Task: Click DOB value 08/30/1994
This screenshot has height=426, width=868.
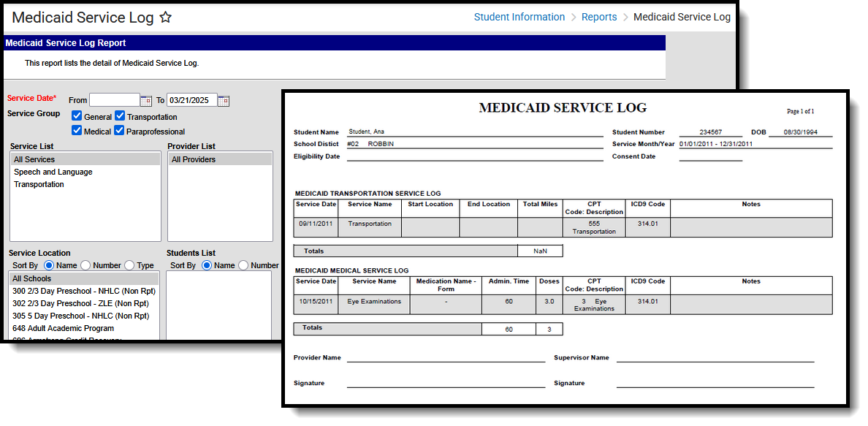Action: click(x=801, y=132)
